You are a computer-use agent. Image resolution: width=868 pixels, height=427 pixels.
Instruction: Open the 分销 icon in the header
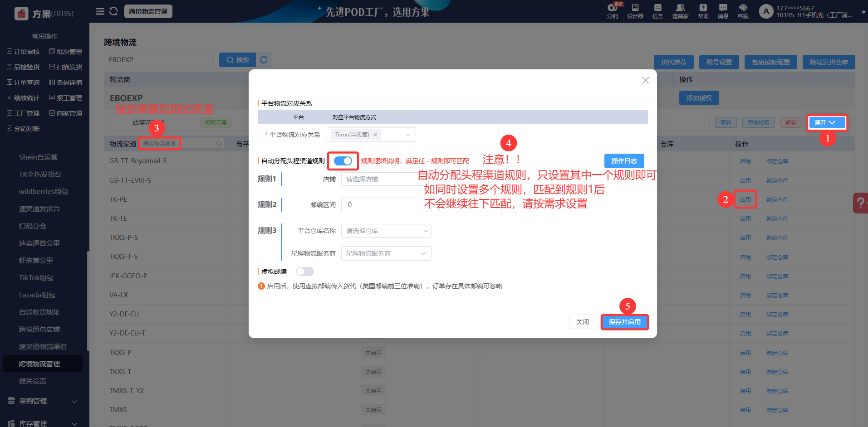[613, 11]
